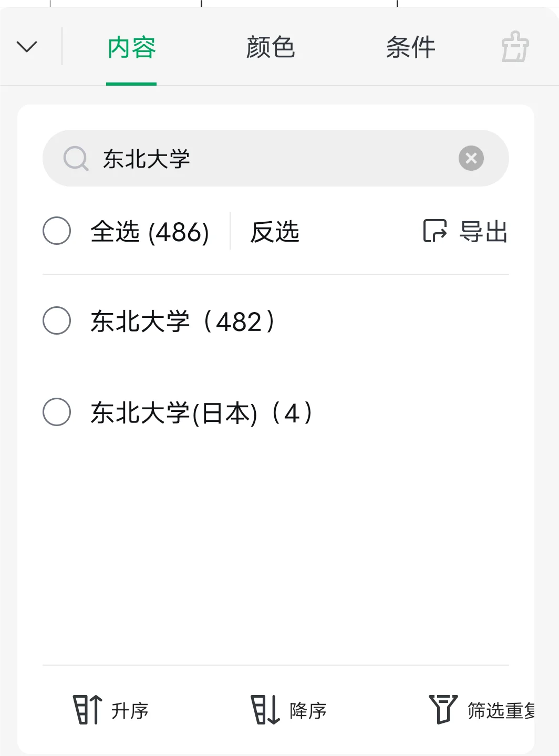
Task: Click the ascending sort icon
Action: pyautogui.click(x=87, y=710)
